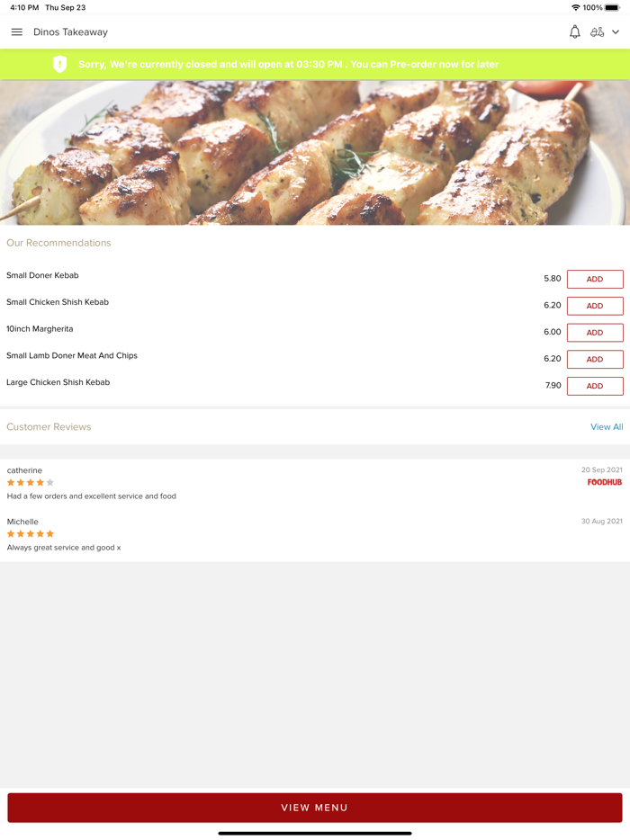Add the 10inch Margherita to the order
The width and height of the screenshot is (630, 840).
point(595,332)
